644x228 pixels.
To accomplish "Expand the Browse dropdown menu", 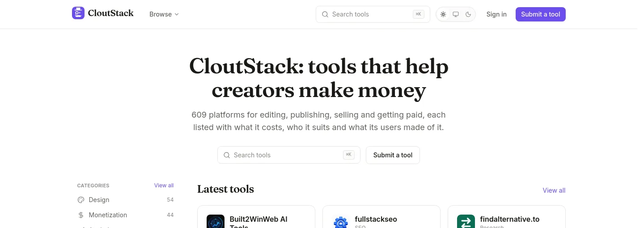I will click(164, 14).
